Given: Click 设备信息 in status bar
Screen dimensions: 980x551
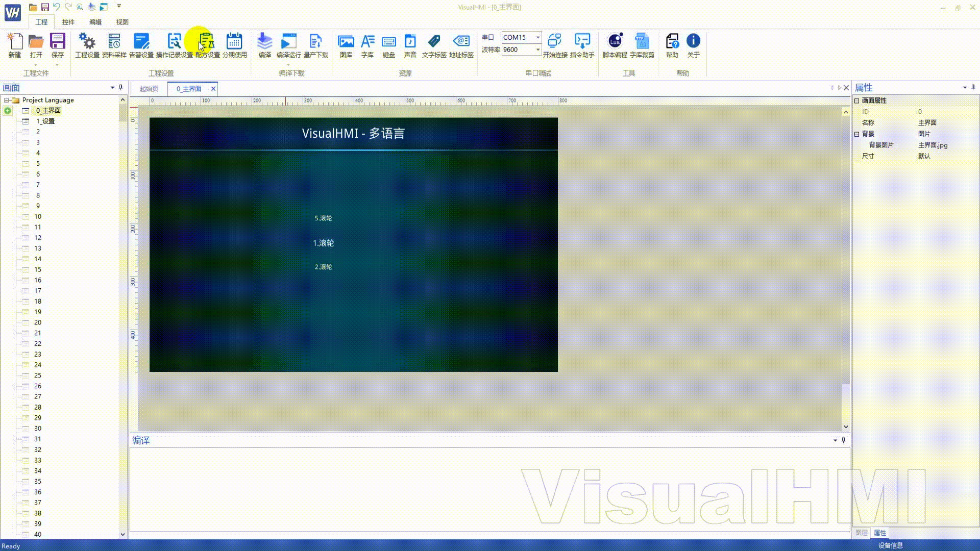Looking at the screenshot, I should [x=891, y=545].
